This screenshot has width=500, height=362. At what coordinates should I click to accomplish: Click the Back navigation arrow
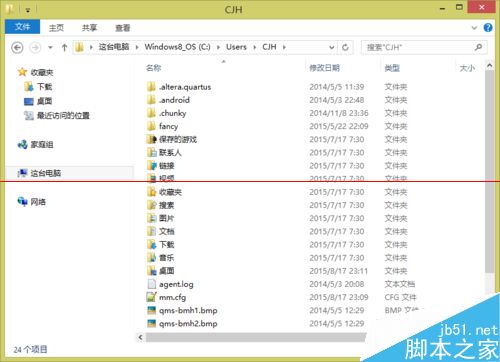[x=17, y=48]
